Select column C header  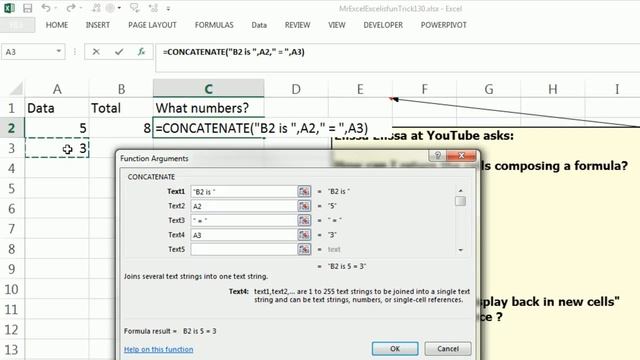coord(209,89)
